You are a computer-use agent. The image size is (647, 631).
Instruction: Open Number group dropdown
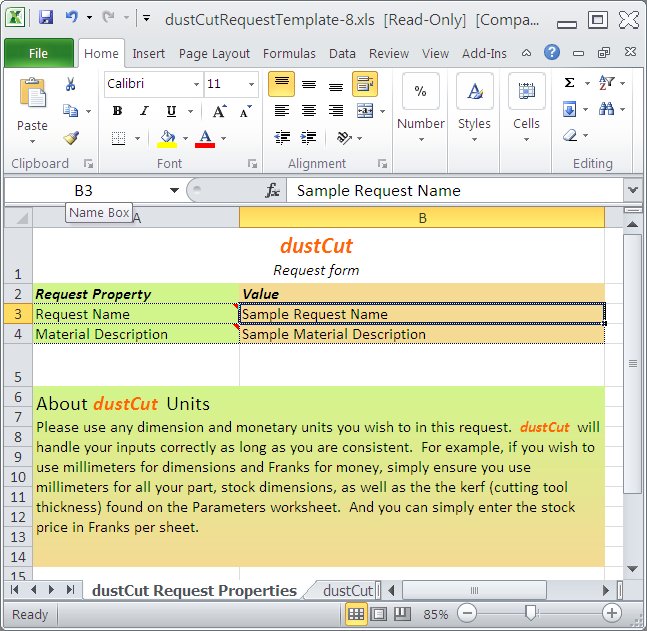click(x=421, y=139)
